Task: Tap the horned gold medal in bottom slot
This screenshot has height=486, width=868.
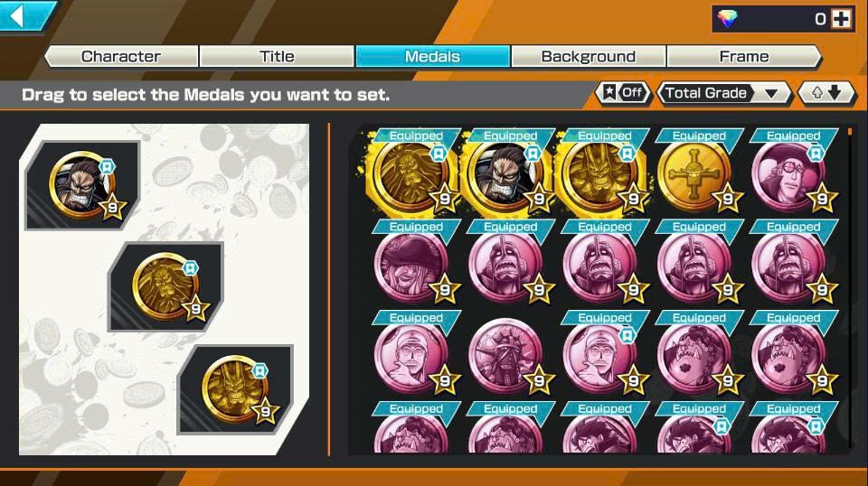Action: tap(236, 389)
